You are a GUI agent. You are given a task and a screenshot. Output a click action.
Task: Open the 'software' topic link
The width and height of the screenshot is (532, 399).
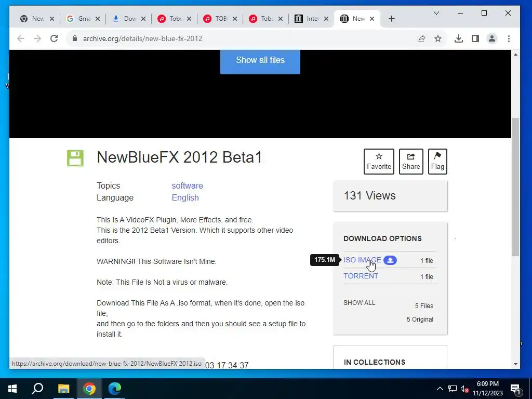click(187, 185)
